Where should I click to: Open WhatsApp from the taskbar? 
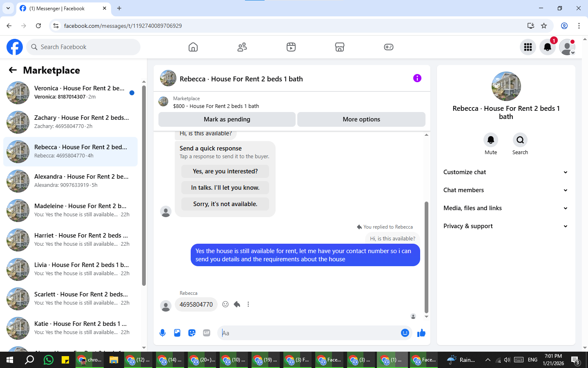[48, 360]
